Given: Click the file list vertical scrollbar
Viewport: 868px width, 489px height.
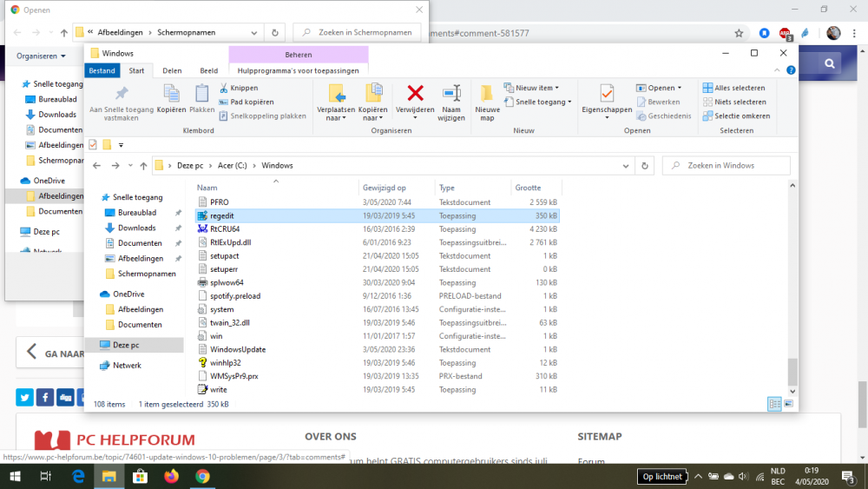Looking at the screenshot, I should 792,370.
